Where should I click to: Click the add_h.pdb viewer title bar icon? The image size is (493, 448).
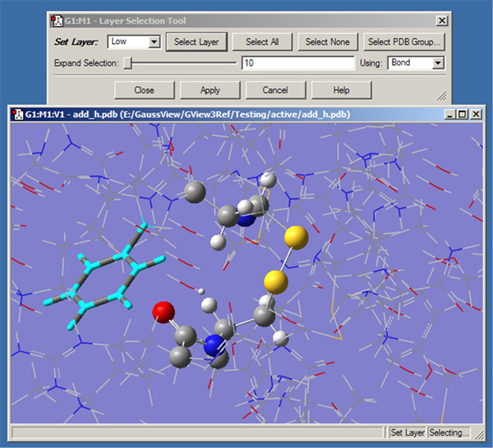click(x=17, y=115)
